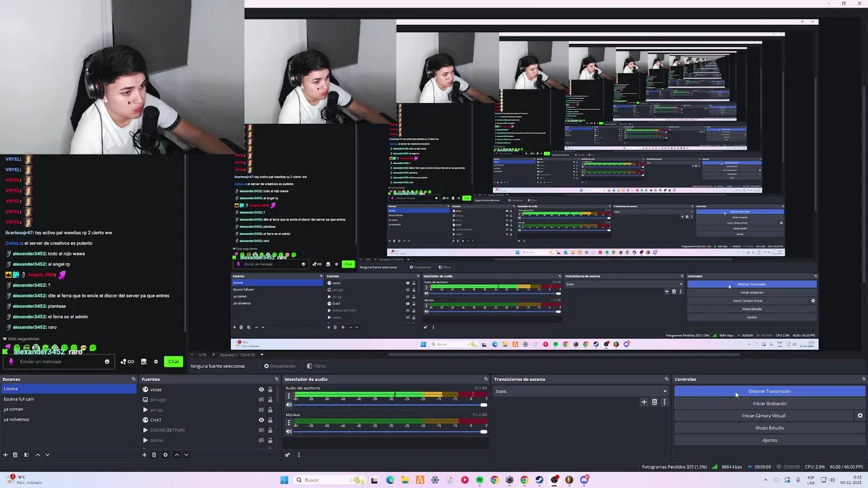
Task: Undock the Fuentes panel
Action: 276,379
